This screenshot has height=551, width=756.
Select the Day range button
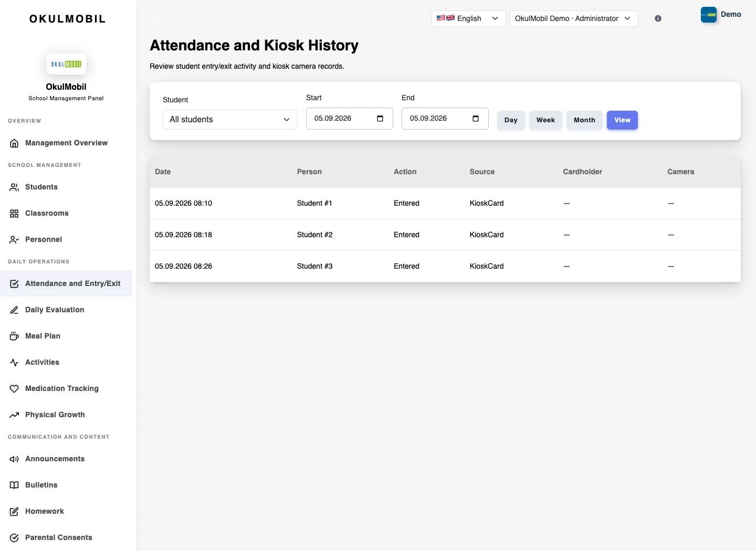coord(511,120)
